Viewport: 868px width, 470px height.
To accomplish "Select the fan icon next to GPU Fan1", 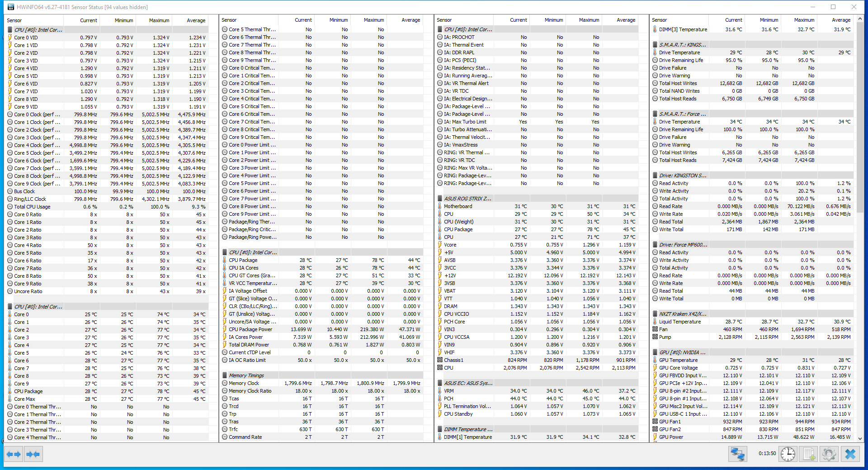I will (655, 422).
